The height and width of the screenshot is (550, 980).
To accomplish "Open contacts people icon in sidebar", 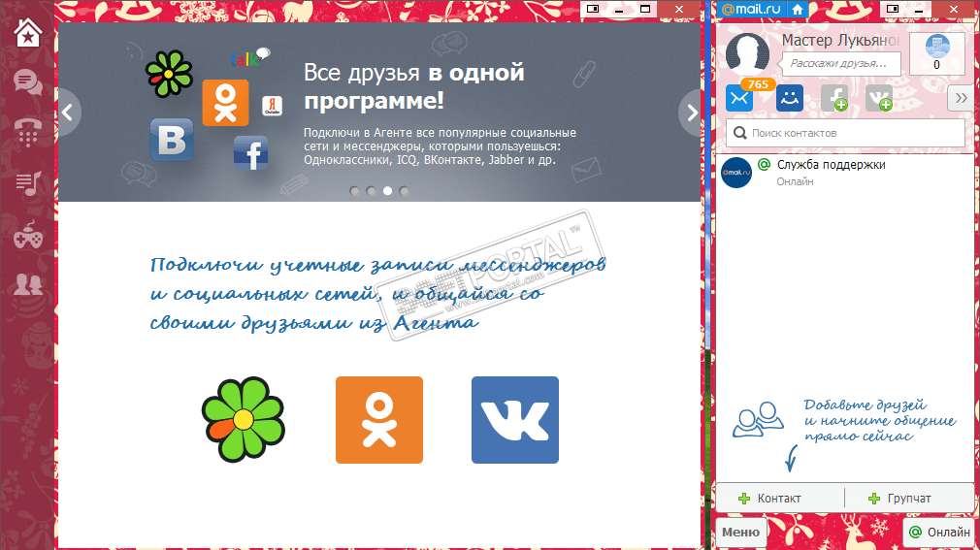I will (x=28, y=284).
